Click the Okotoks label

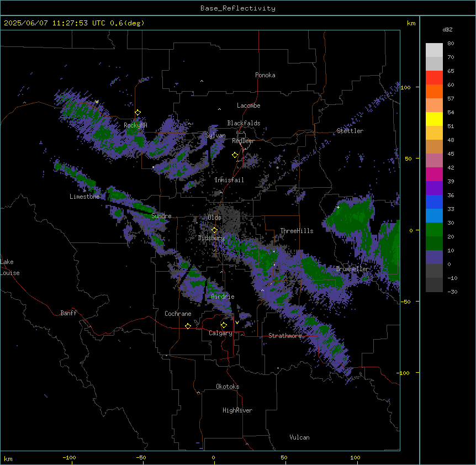[x=228, y=387]
